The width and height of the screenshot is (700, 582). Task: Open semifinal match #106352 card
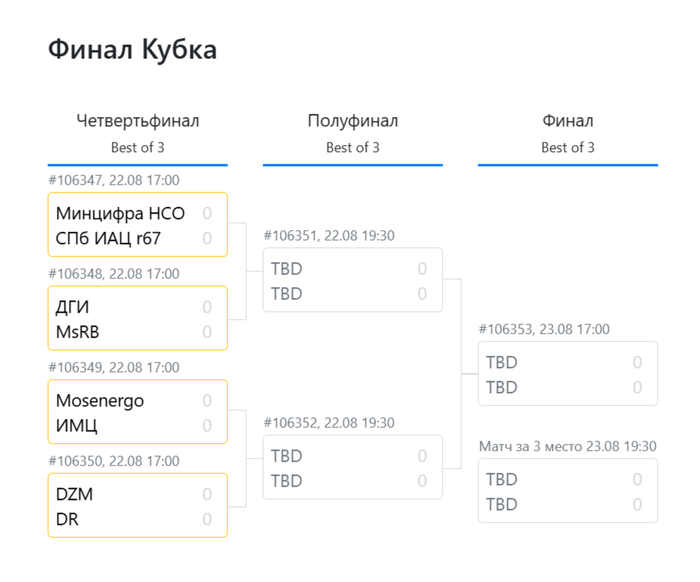click(x=353, y=467)
